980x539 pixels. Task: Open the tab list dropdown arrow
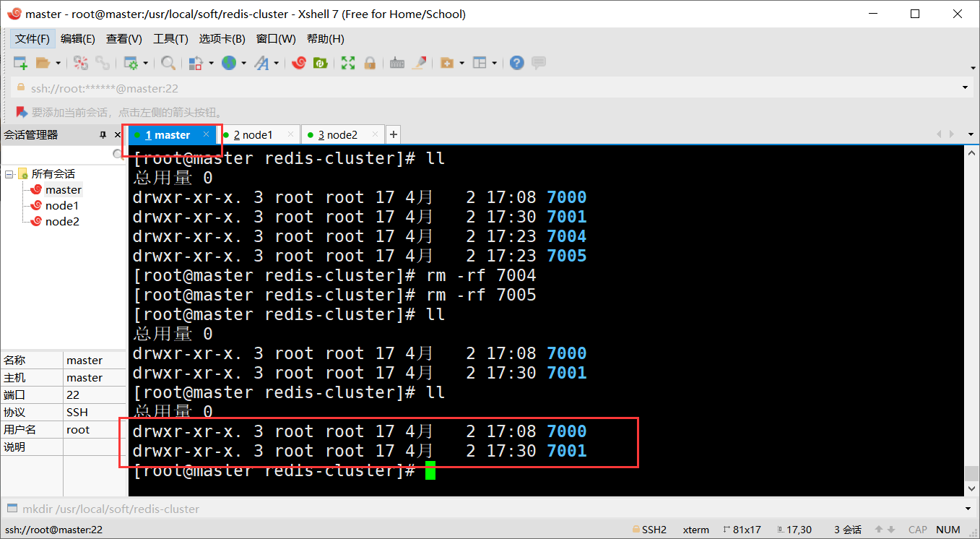click(x=971, y=134)
